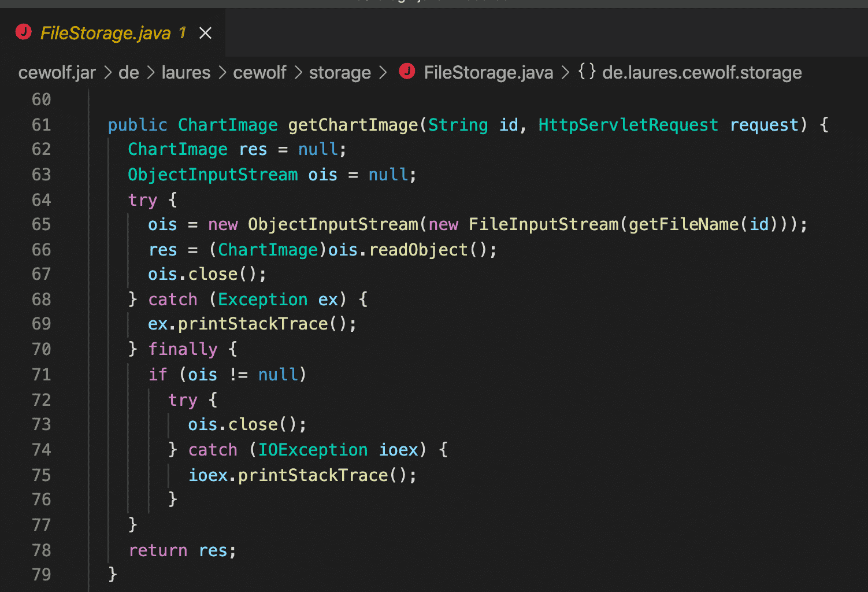Click the cewolf breadcrumb entry
Viewport: 868px width, 592px height.
tap(259, 72)
